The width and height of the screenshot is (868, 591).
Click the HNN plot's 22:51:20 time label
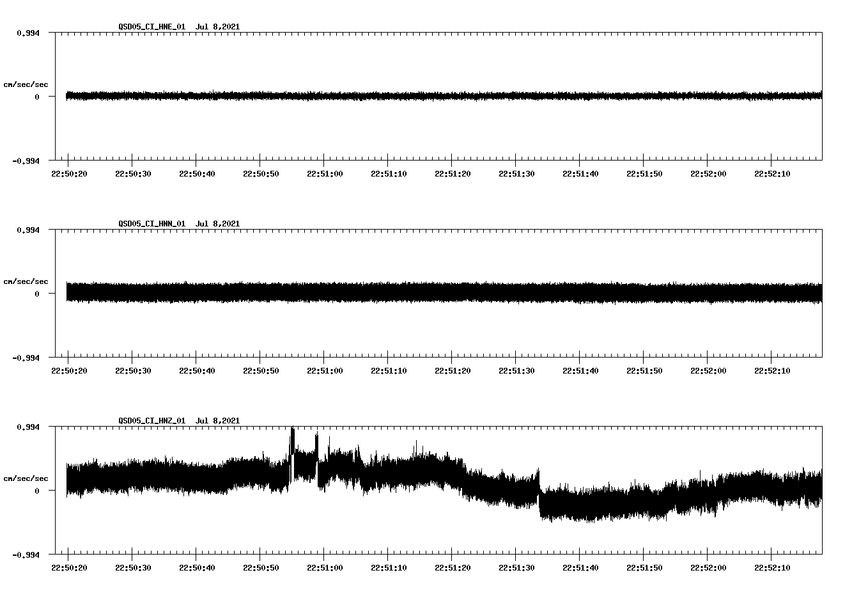point(452,371)
